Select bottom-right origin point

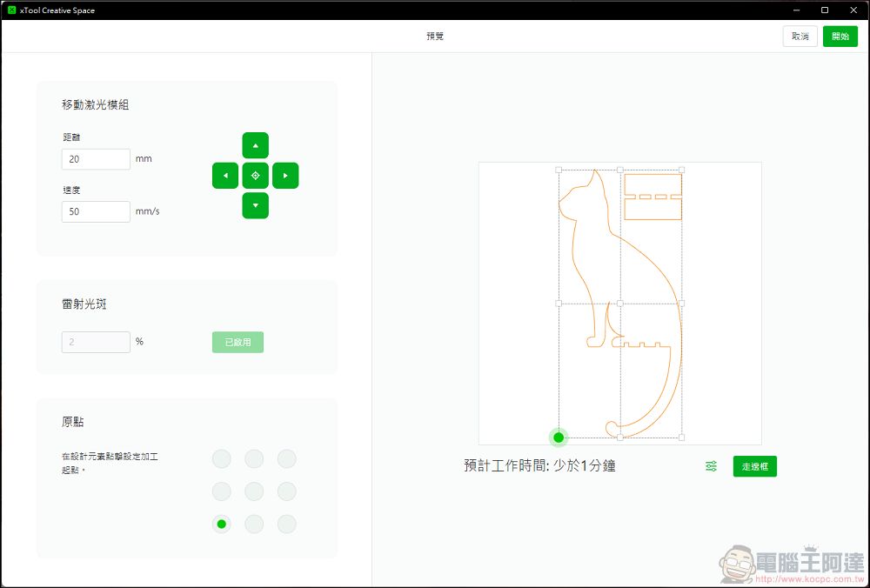click(286, 524)
